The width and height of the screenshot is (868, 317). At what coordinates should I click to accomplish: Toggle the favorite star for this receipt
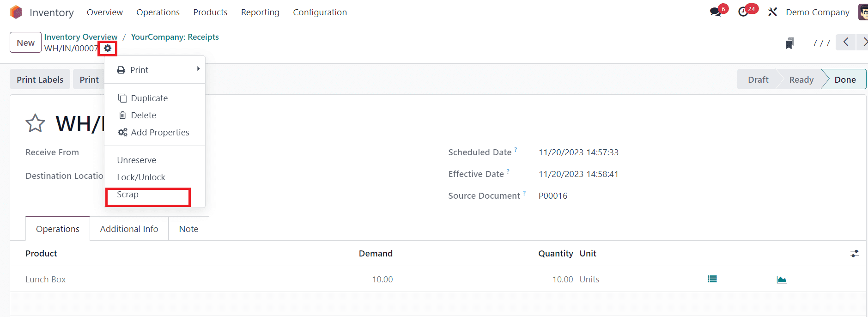(35, 123)
